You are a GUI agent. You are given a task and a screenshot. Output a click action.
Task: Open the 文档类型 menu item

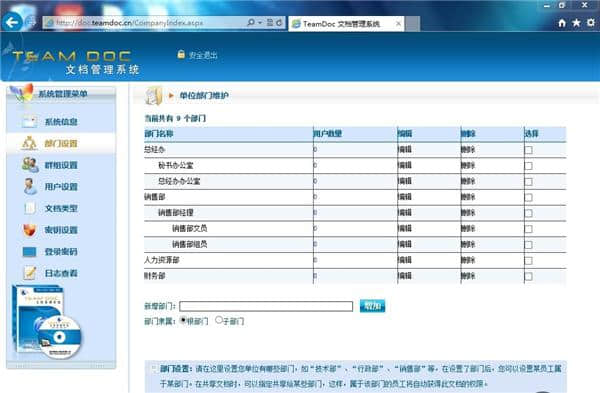61,208
